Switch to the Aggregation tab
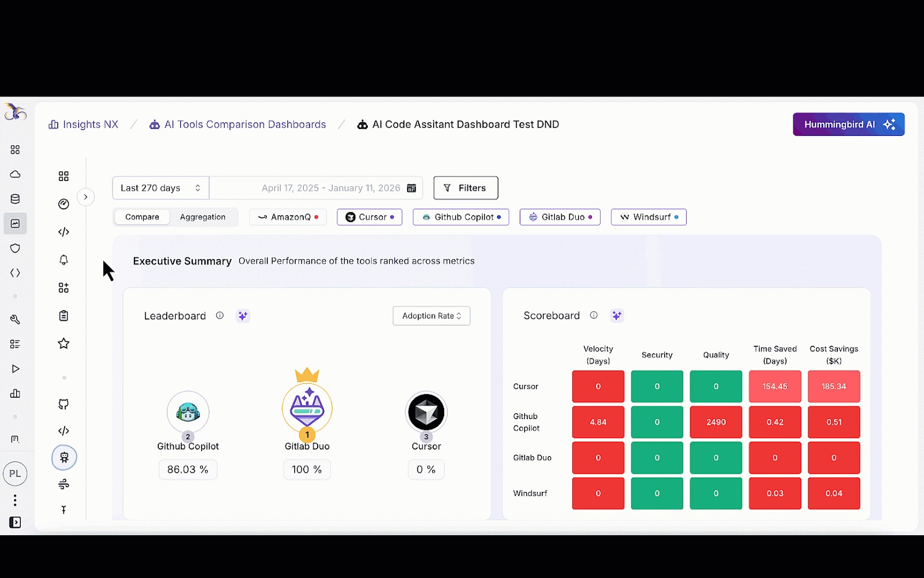 click(202, 217)
